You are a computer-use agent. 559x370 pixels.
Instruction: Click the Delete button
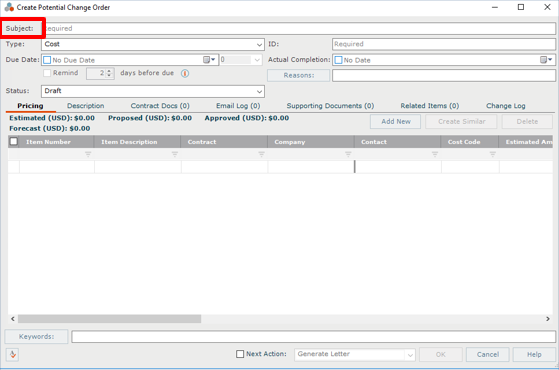[527, 122]
